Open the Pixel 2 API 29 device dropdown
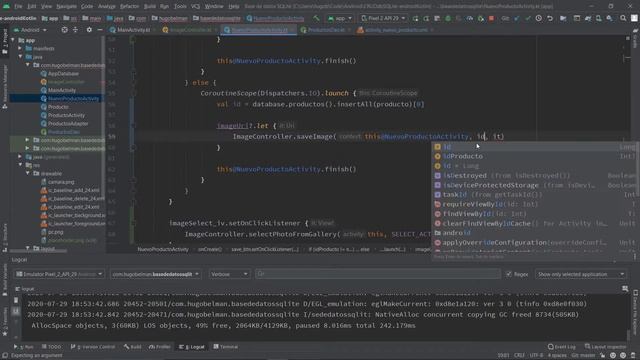This screenshot has height=360, width=640. [383, 18]
